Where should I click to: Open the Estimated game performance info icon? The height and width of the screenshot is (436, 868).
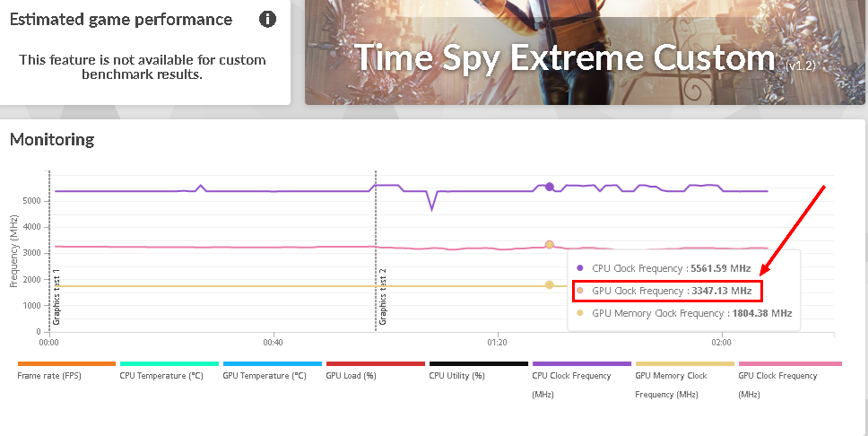pyautogui.click(x=267, y=20)
